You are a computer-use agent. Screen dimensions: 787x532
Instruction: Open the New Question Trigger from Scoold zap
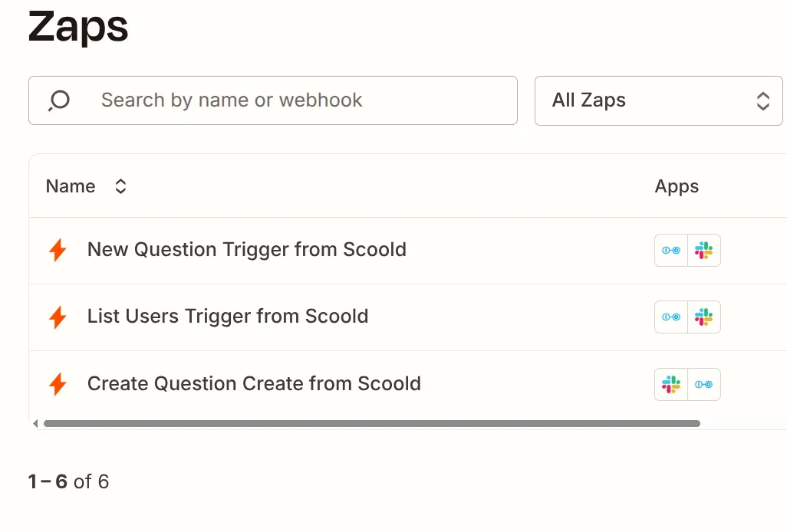[x=246, y=250]
